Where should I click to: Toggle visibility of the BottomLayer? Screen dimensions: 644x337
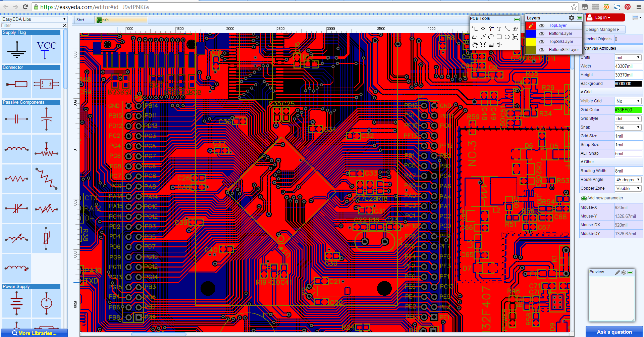coord(541,34)
